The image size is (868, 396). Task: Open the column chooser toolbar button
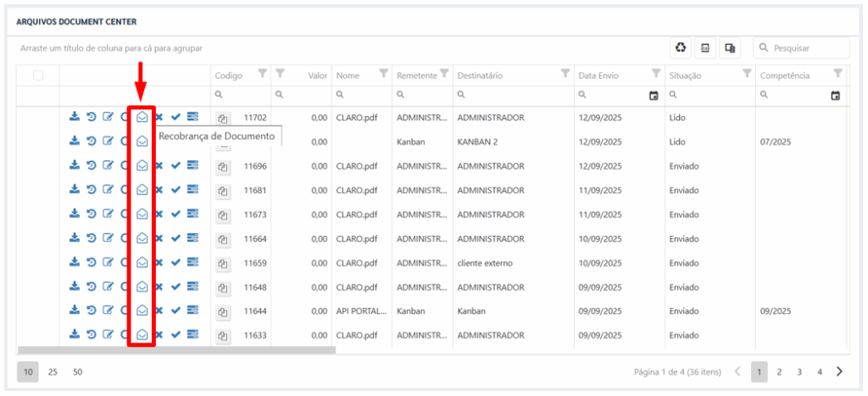730,48
